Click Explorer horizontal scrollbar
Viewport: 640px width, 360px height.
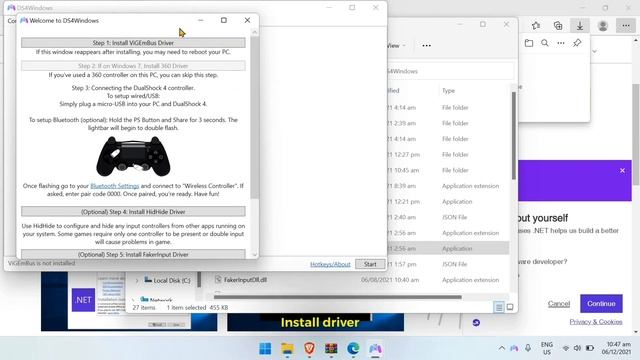tap(338, 297)
